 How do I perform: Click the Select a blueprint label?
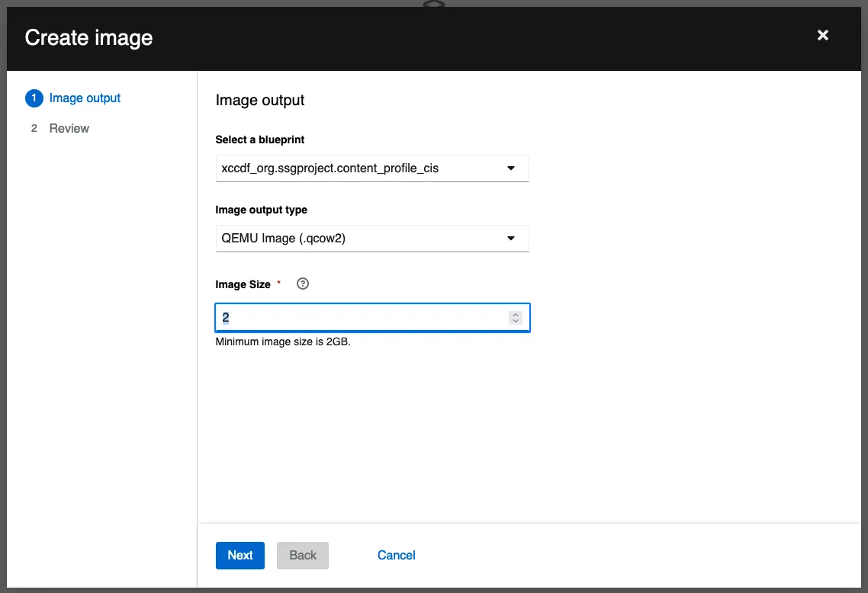pos(260,139)
